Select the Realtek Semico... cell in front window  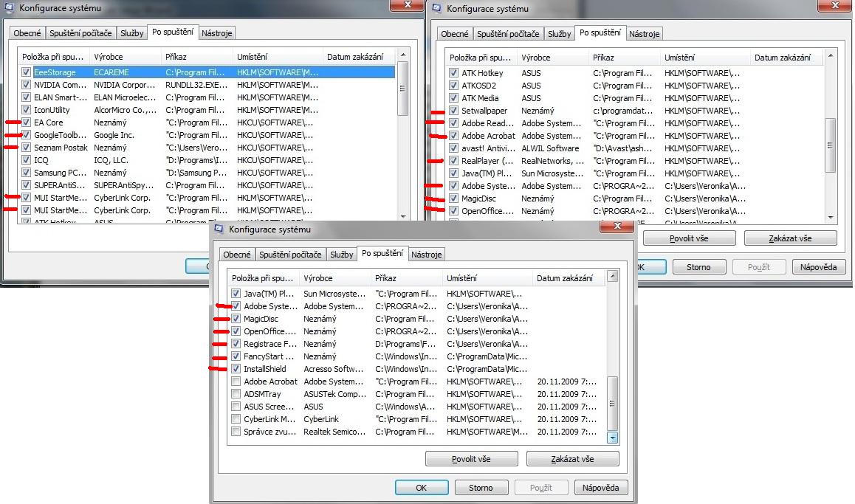coord(334,431)
